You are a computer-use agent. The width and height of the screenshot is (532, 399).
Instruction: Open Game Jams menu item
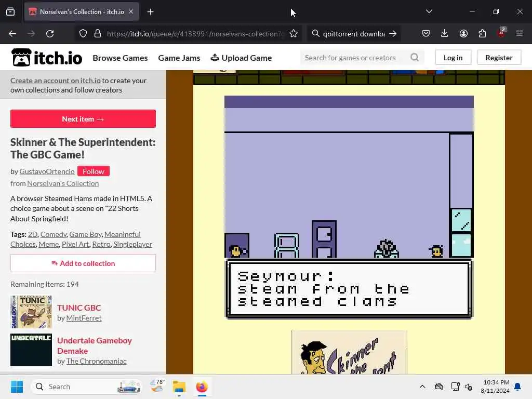179,58
